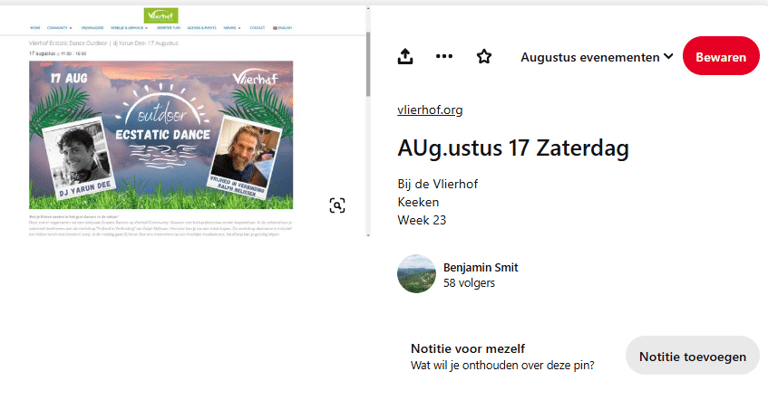Click the star favorite icon

click(484, 56)
